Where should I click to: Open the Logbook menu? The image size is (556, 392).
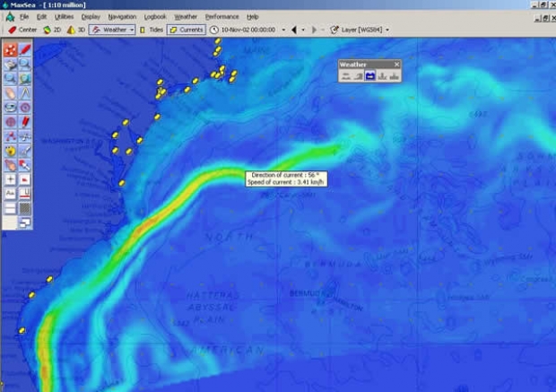155,17
